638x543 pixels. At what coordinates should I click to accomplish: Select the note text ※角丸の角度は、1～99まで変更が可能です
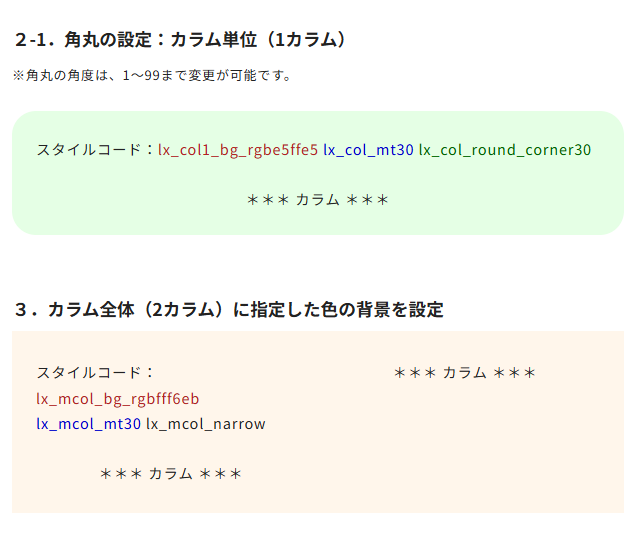[x=152, y=75]
